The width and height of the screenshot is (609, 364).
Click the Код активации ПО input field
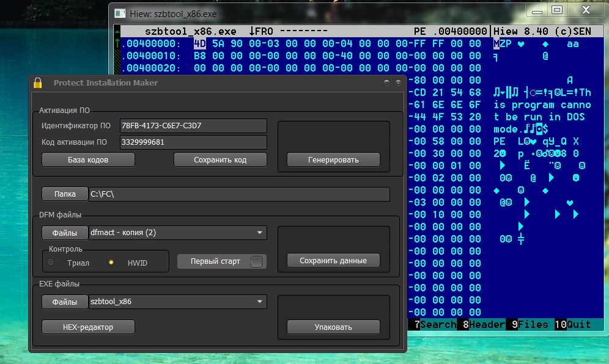point(193,142)
